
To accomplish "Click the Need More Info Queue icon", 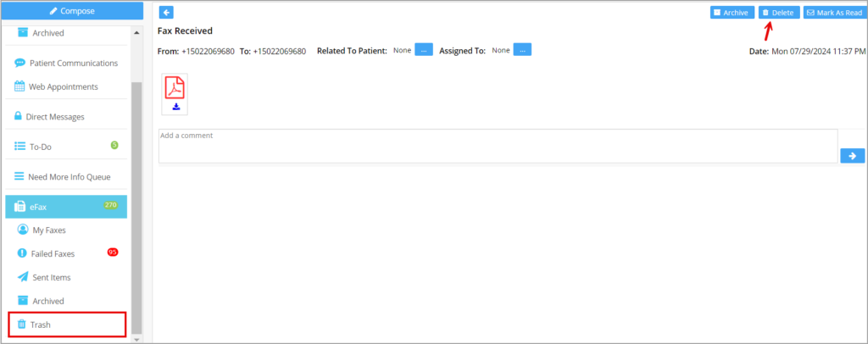I will point(19,176).
